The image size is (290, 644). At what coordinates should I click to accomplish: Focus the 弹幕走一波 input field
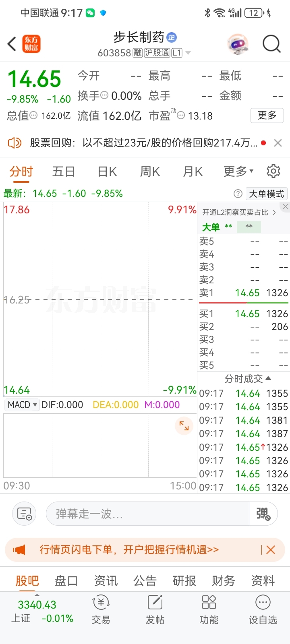pyautogui.click(x=148, y=514)
